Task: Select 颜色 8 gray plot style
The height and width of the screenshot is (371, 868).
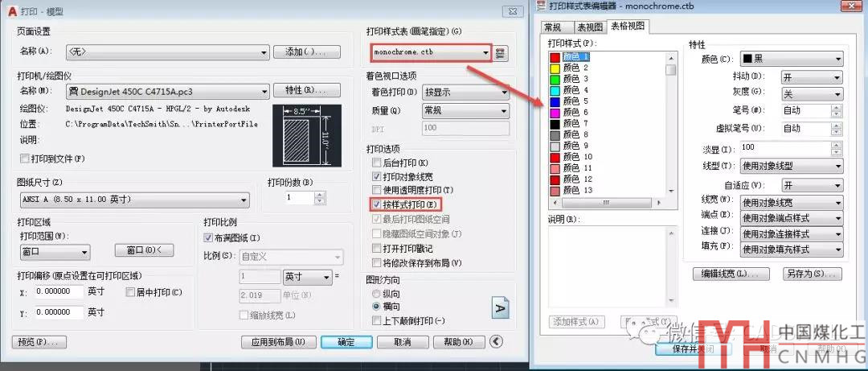Action: pyautogui.click(x=569, y=134)
